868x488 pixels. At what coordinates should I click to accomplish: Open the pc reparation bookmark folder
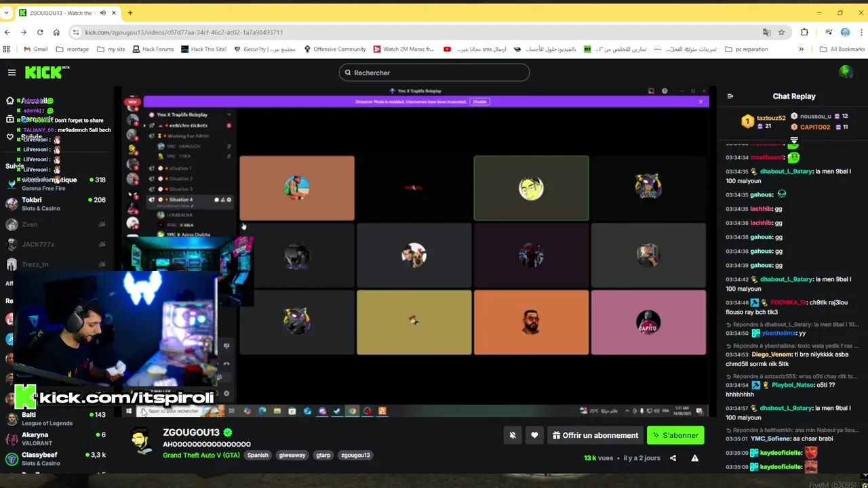tap(747, 49)
